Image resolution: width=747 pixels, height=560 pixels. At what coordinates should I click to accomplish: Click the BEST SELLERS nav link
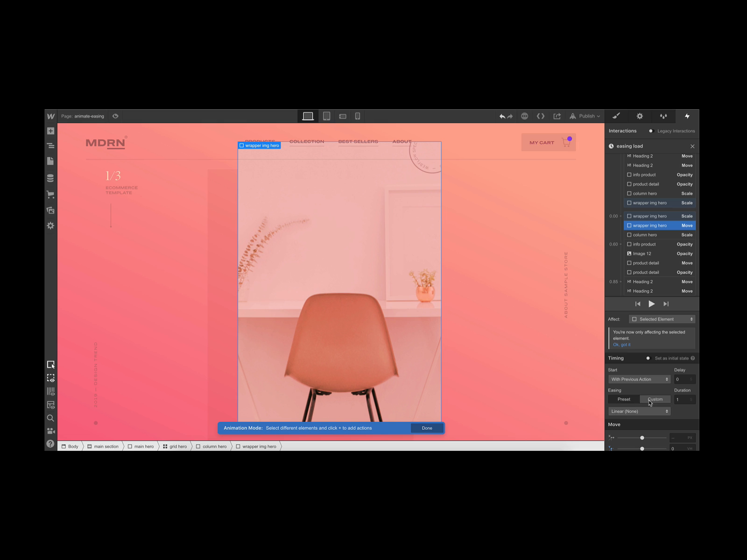pyautogui.click(x=358, y=141)
